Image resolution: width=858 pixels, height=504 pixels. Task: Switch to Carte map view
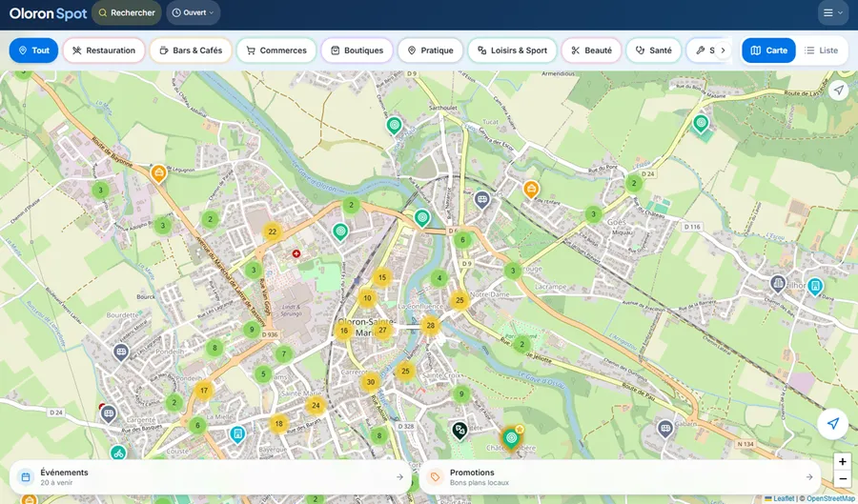(768, 50)
